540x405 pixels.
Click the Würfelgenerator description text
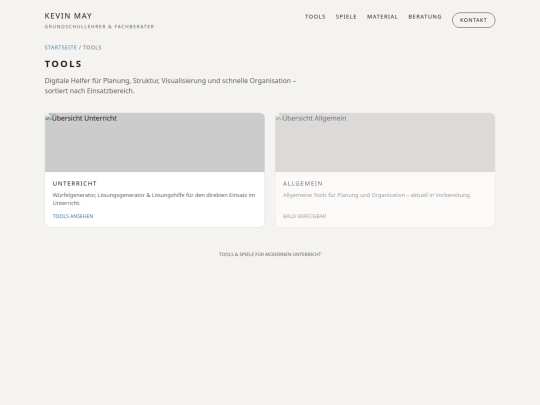(x=154, y=199)
